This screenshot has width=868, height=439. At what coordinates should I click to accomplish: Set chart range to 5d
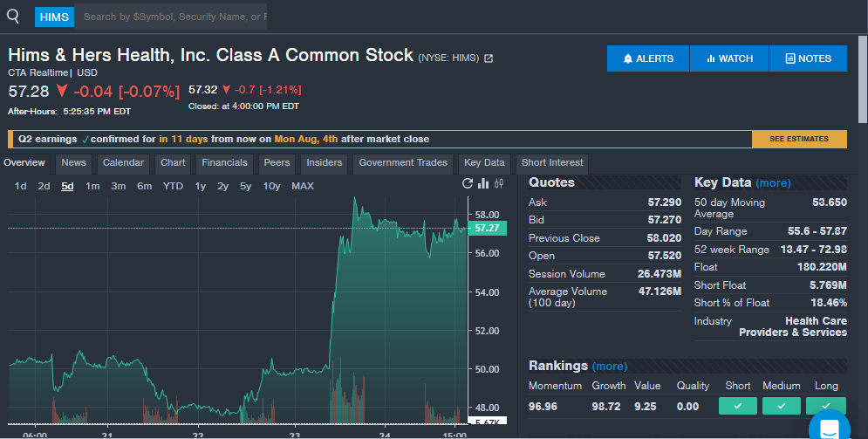click(67, 186)
